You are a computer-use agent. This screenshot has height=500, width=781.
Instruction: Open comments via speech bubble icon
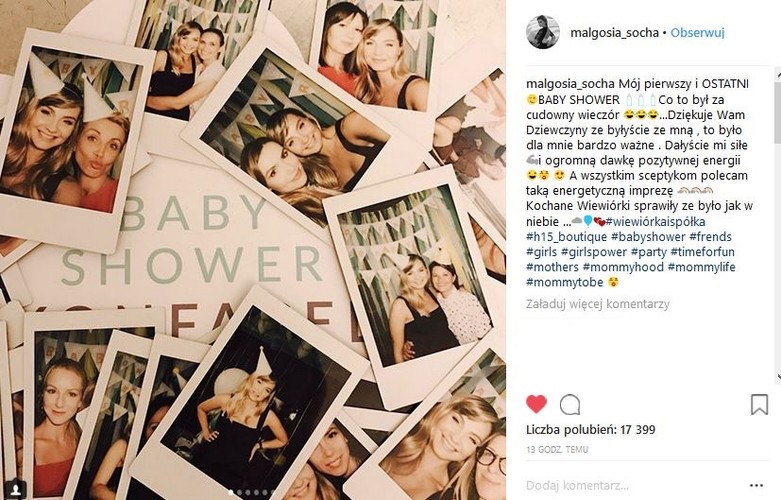pos(570,405)
